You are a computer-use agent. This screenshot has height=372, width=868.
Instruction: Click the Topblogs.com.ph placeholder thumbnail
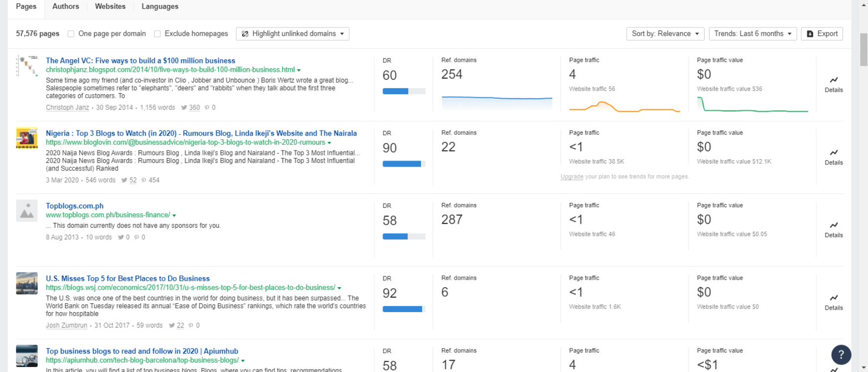pos(27,211)
